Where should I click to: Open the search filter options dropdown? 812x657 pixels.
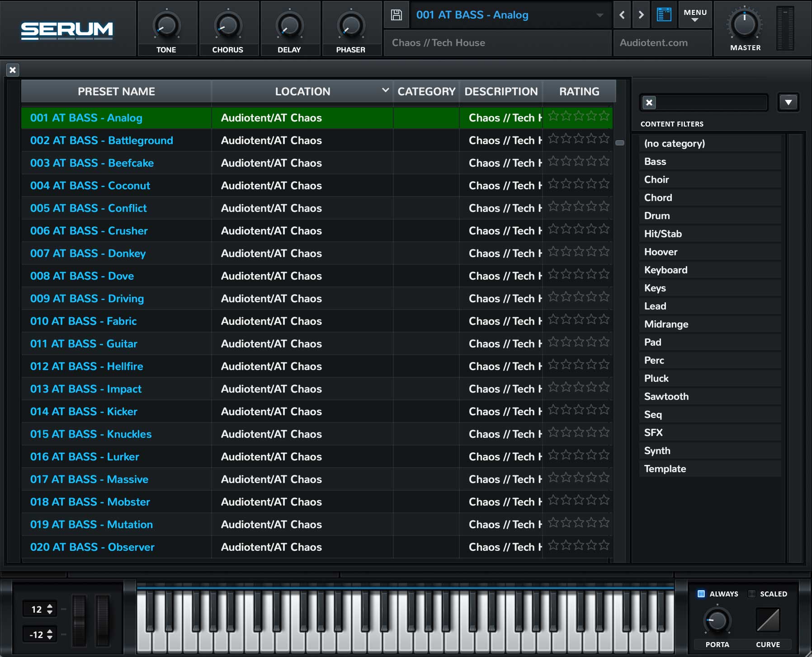click(x=788, y=103)
